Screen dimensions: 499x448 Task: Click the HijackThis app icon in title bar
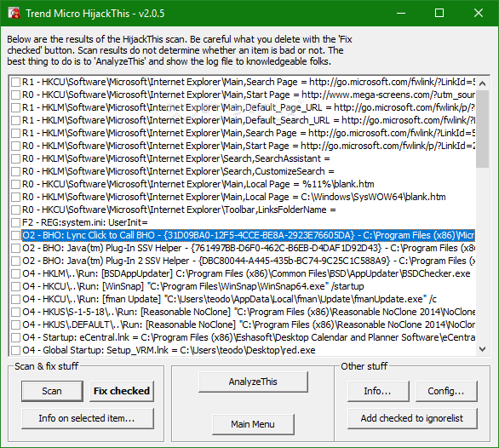(x=14, y=14)
